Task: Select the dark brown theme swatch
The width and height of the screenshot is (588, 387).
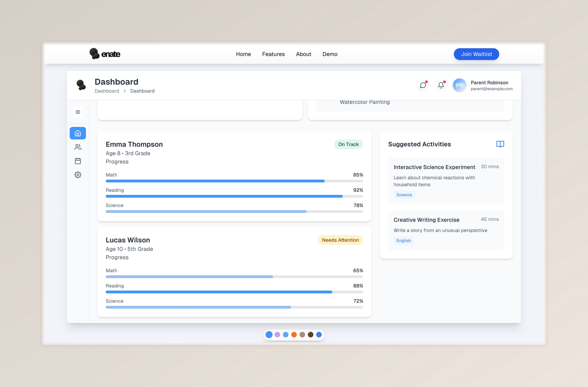Action: tap(311, 335)
